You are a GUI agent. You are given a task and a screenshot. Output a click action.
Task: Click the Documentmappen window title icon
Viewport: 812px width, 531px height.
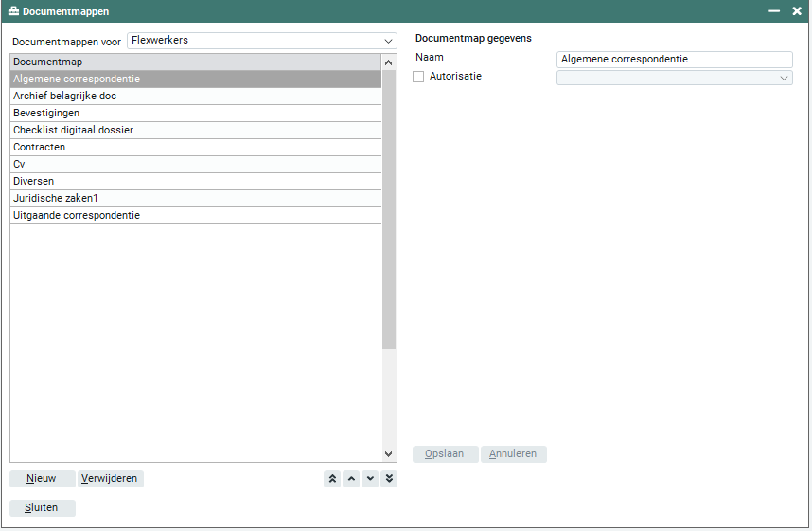point(13,11)
